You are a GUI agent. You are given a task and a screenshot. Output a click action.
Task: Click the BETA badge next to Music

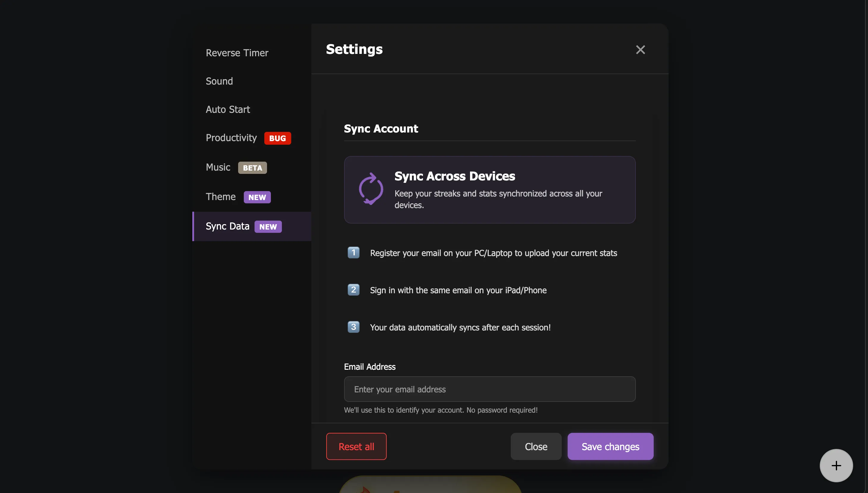pyautogui.click(x=252, y=168)
